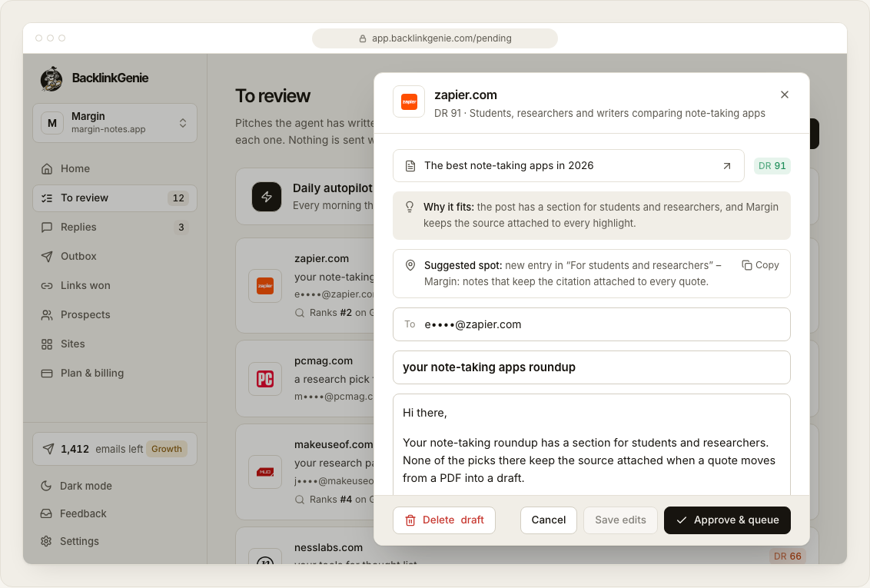
Task: Expand the Margin workspace switcher
Action: (x=115, y=122)
